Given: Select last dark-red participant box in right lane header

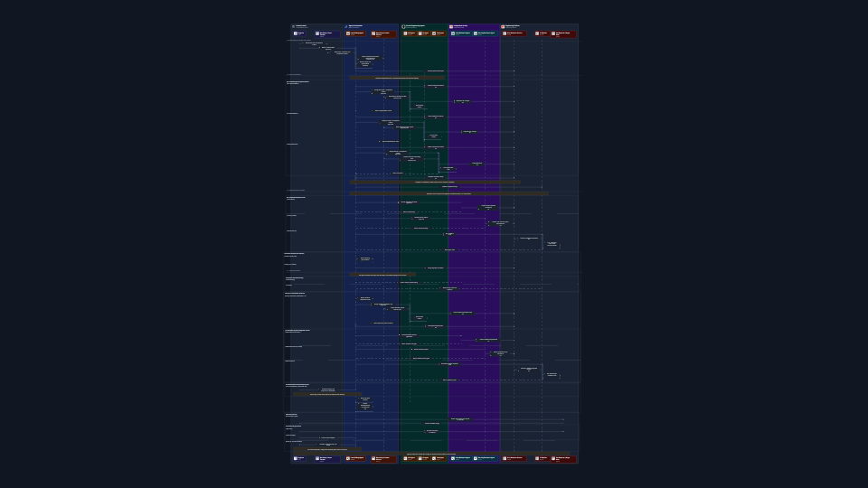Looking at the screenshot, I should pos(563,34).
